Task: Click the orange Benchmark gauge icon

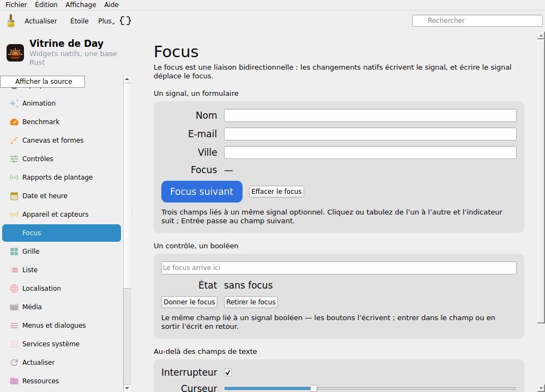Action: tap(14, 122)
